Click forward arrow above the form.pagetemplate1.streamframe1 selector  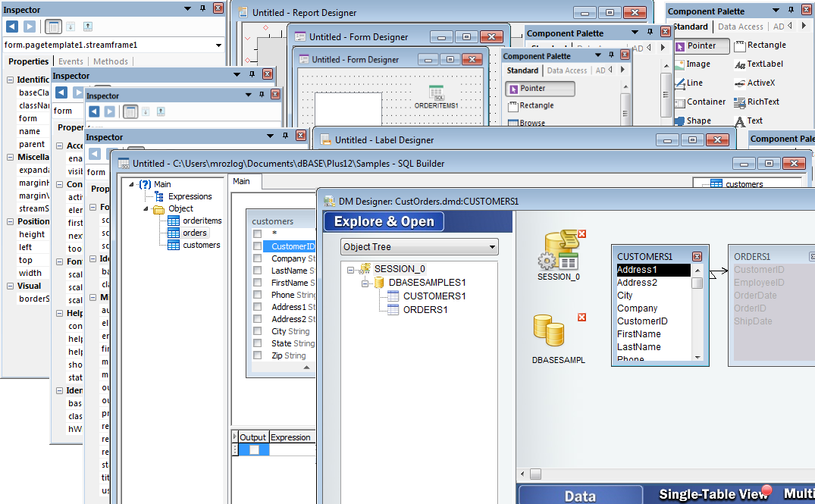click(x=30, y=27)
